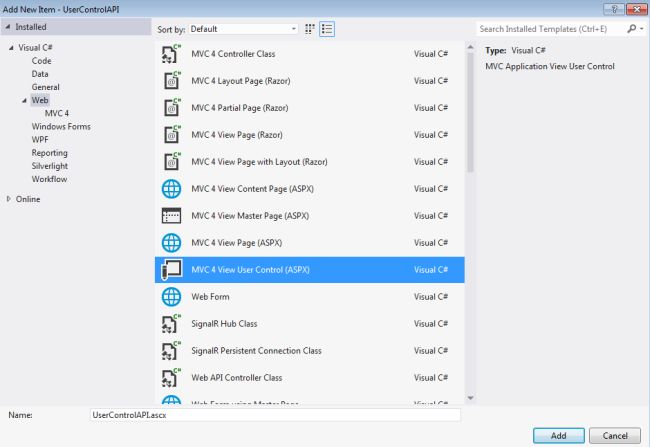Click the Name text field
The height and width of the screenshot is (447, 650).
pyautogui.click(x=275, y=415)
